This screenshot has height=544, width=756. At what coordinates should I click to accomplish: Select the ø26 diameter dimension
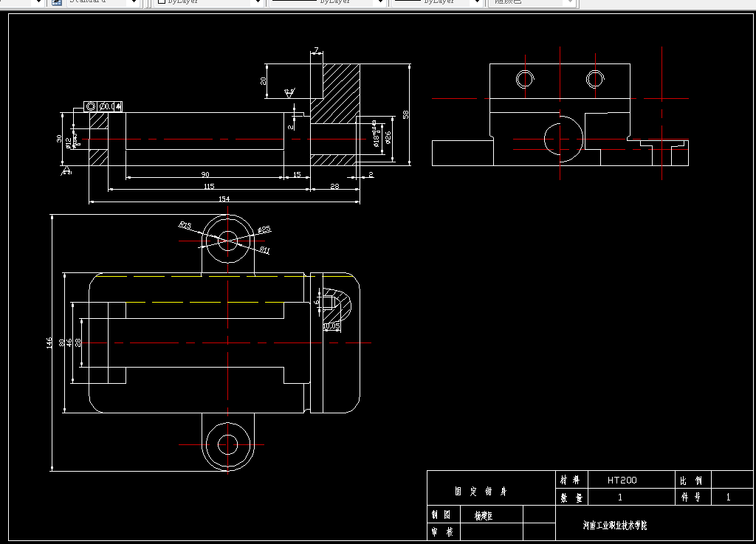click(x=388, y=137)
